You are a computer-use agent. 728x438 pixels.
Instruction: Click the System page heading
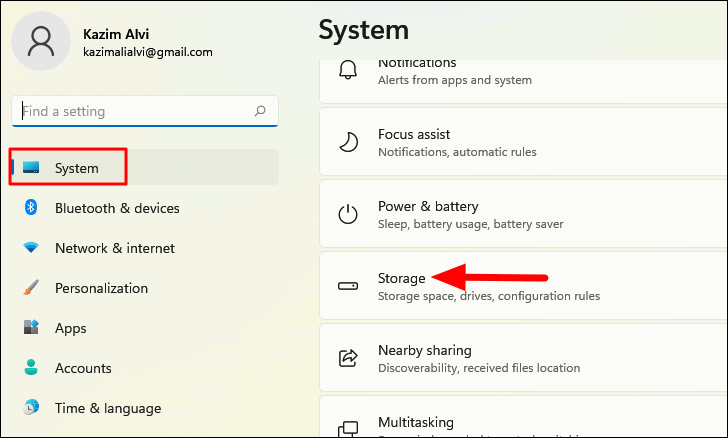point(364,30)
